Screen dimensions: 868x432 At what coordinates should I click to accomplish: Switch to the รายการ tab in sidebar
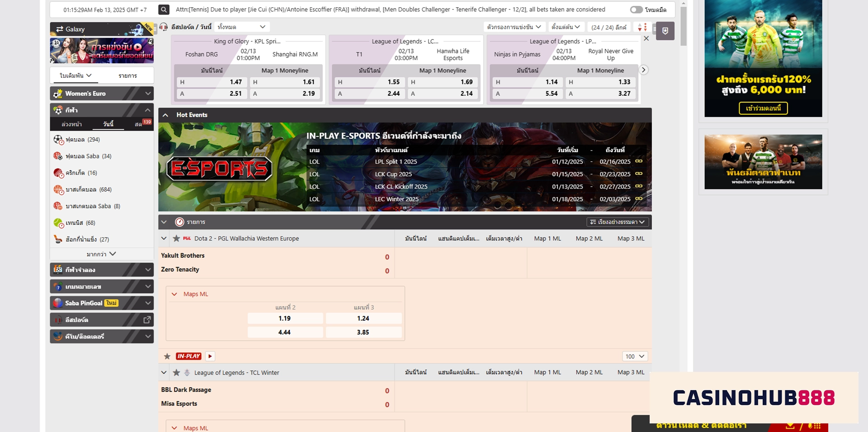(x=128, y=75)
